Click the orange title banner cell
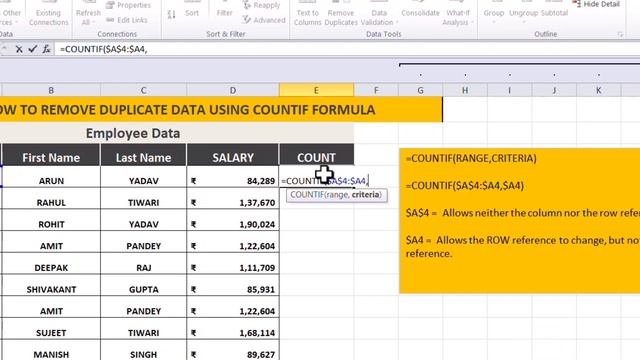This screenshot has width=640, height=360. (x=221, y=109)
